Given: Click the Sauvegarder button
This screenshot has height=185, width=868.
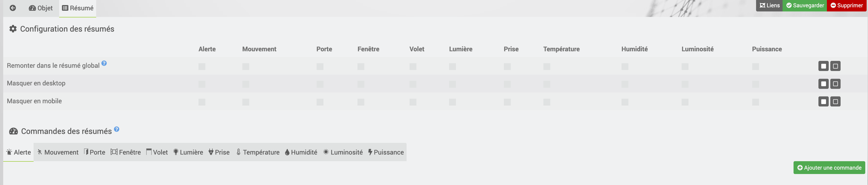Looking at the screenshot, I should coord(805,5).
